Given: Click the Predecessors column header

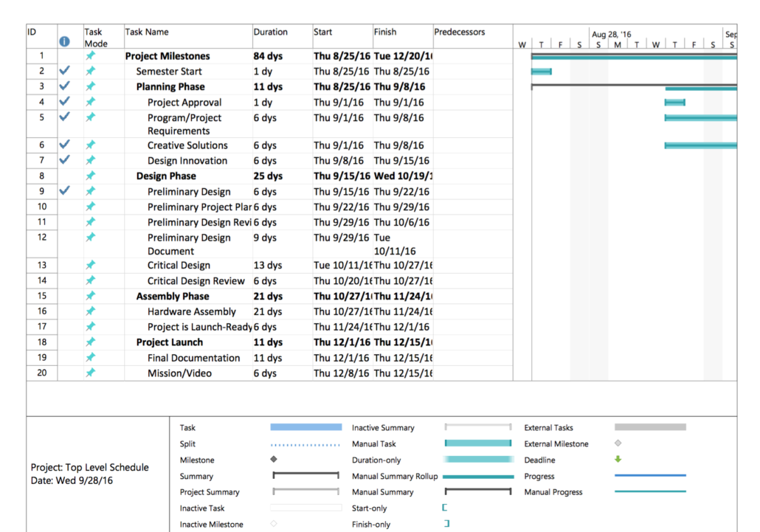Looking at the screenshot, I should point(460,32).
